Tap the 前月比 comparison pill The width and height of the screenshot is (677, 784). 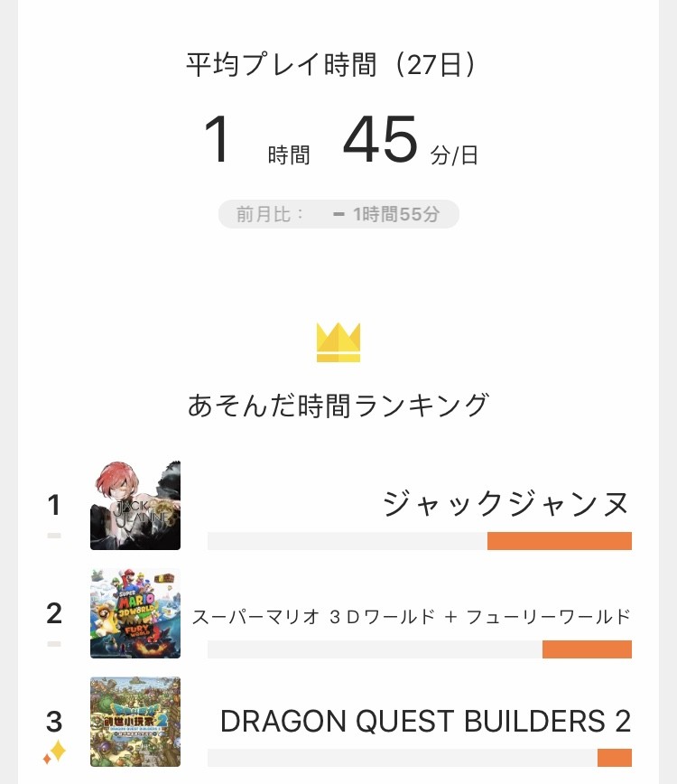click(338, 214)
